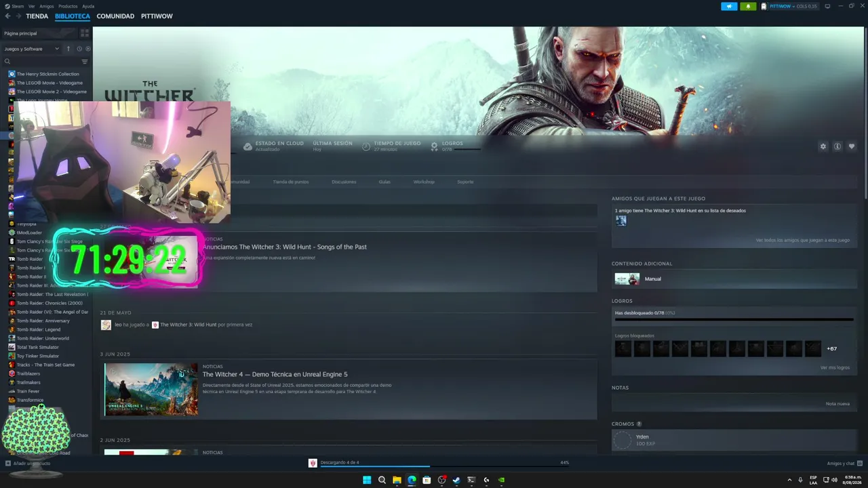This screenshot has height=488, width=868.
Task: Click the Yrden trading card icon
Action: pos(622,441)
